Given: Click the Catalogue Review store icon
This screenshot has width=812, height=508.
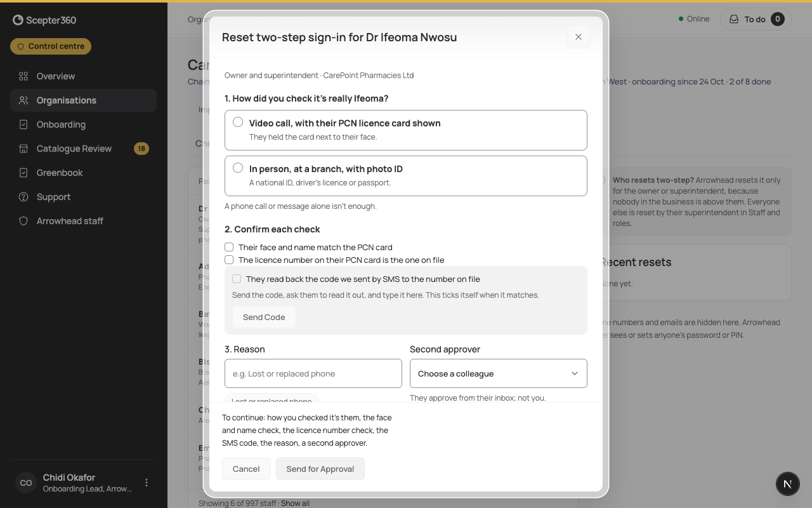Looking at the screenshot, I should tap(23, 149).
